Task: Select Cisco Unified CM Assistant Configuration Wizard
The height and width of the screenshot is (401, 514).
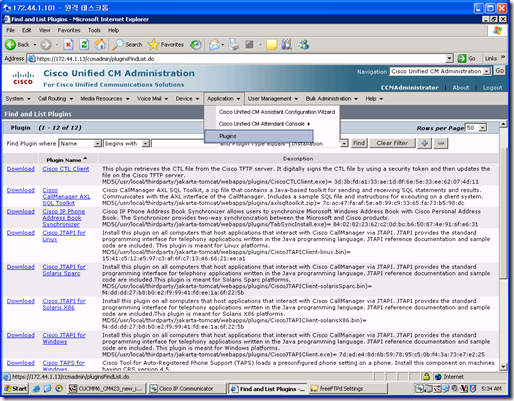Action: pos(277,112)
